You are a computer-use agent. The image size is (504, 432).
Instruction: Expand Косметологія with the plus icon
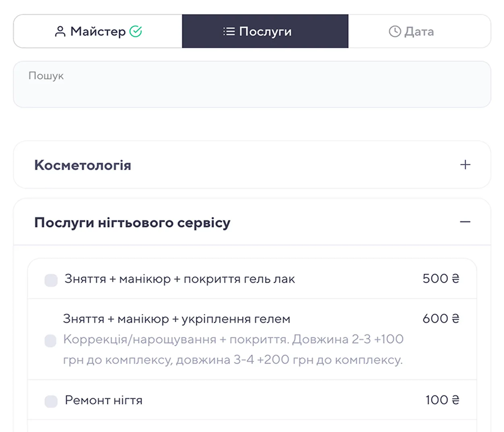pos(465,165)
